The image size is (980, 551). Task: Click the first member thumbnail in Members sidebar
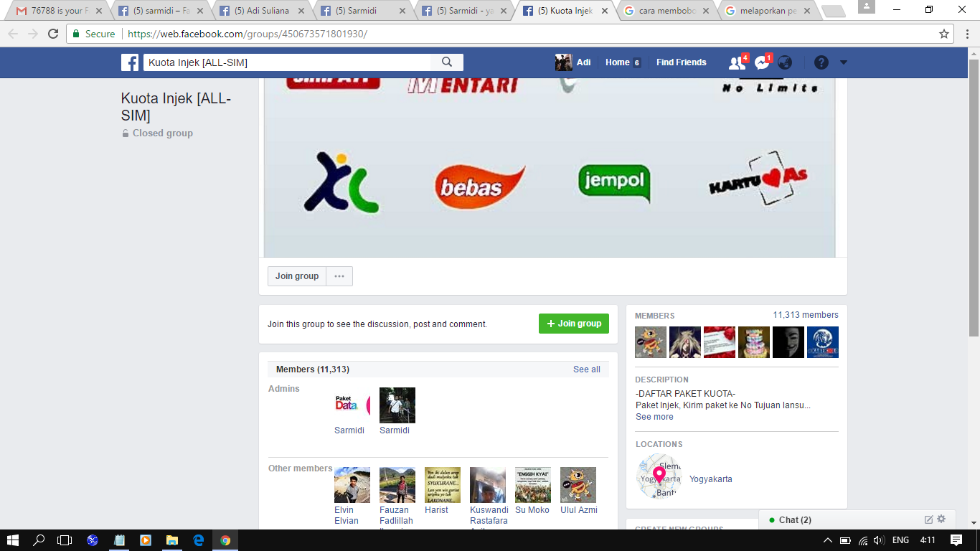click(651, 342)
